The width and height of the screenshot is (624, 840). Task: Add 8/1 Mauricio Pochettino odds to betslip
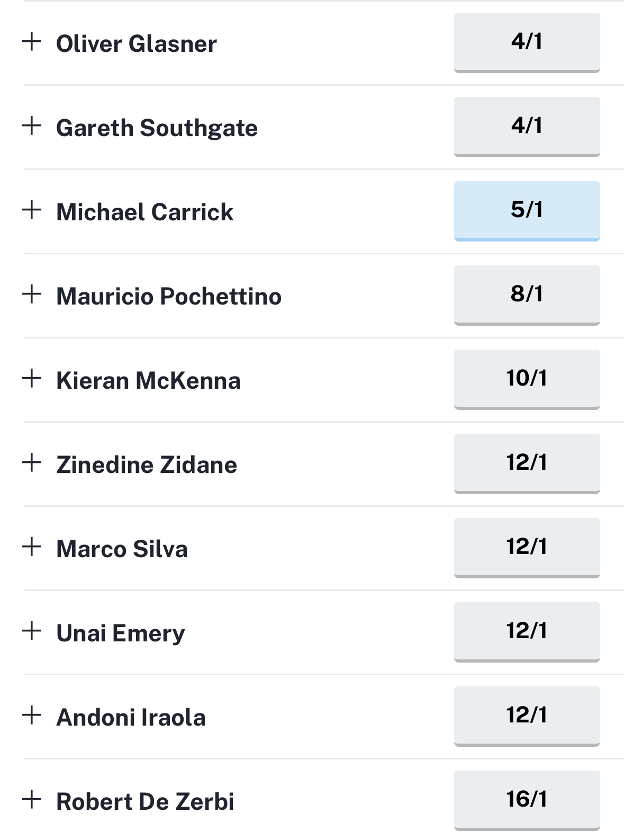(x=527, y=295)
